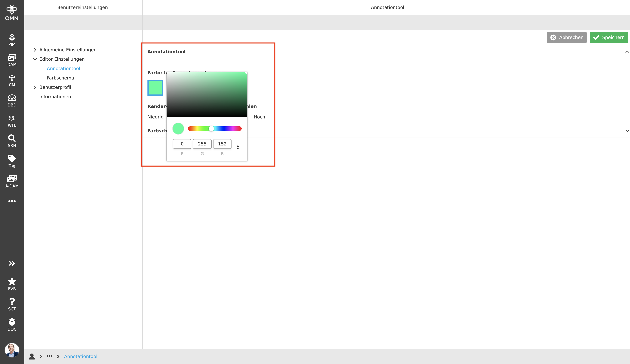Viewport: 630px width, 364px height.
Task: Open the CM module
Action: 12,80
